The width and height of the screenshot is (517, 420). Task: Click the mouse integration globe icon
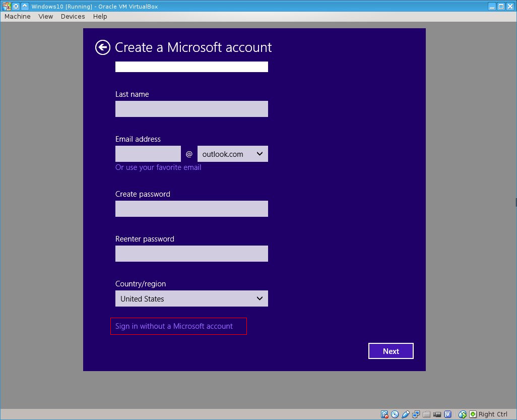[462, 414]
